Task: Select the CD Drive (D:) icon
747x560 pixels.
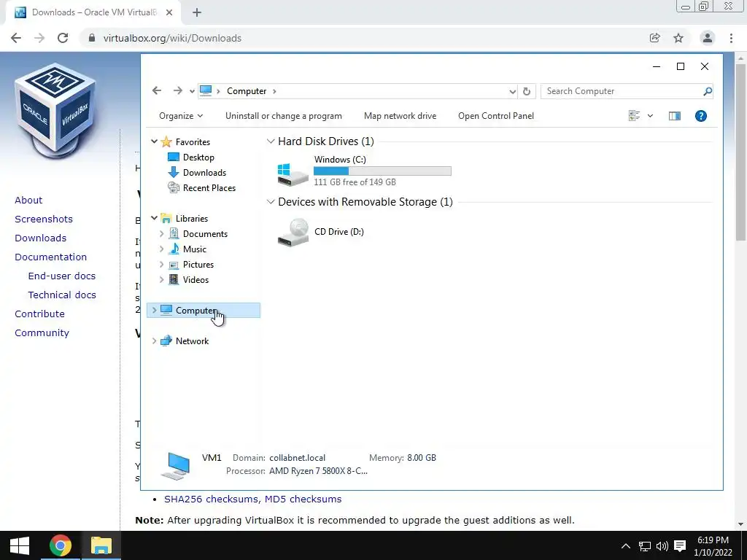Action: point(293,233)
